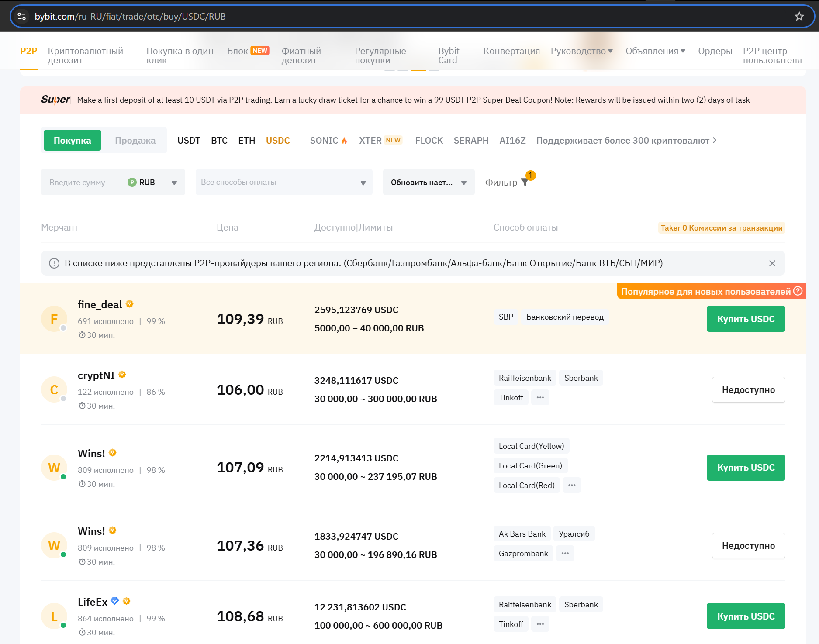Screen dimensions: 819x644
Task: Click LifeEx blue diamond badge
Action: (x=115, y=601)
